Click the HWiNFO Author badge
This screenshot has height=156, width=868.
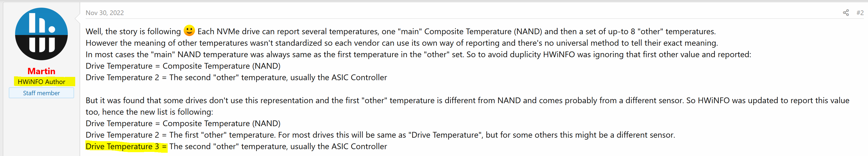click(41, 82)
